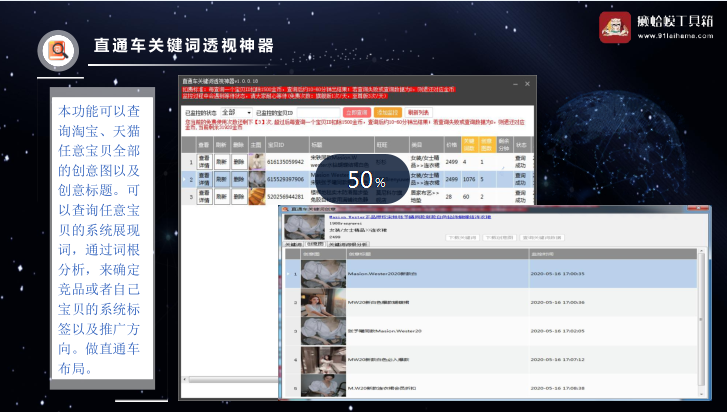The width and height of the screenshot is (727, 412).
Task: Click 刷新 button in row 2
Action: (222, 179)
